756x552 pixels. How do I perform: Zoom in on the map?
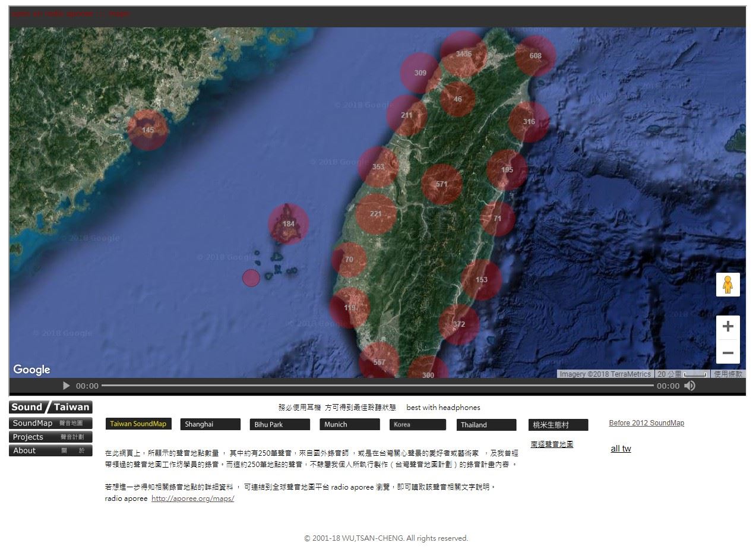727,326
